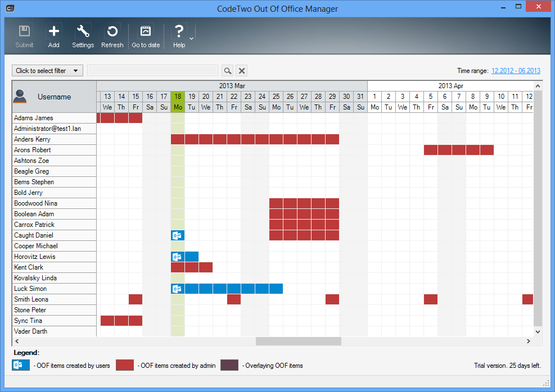This screenshot has width=555, height=392.
Task: Select user Anders Kerry
Action: point(54,139)
